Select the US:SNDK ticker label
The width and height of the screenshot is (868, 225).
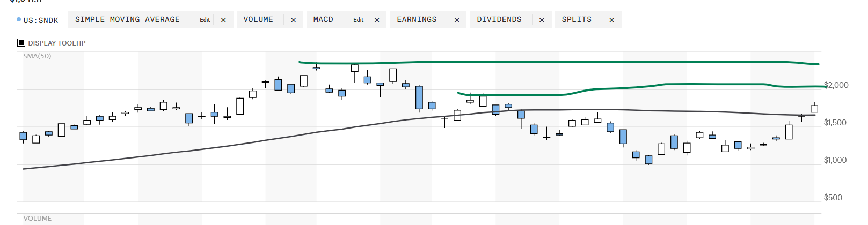coord(41,20)
